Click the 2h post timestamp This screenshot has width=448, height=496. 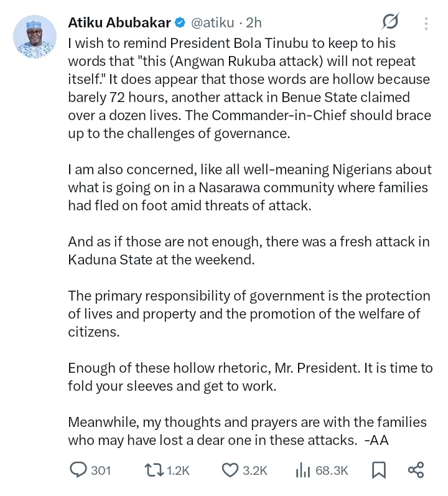254,23
